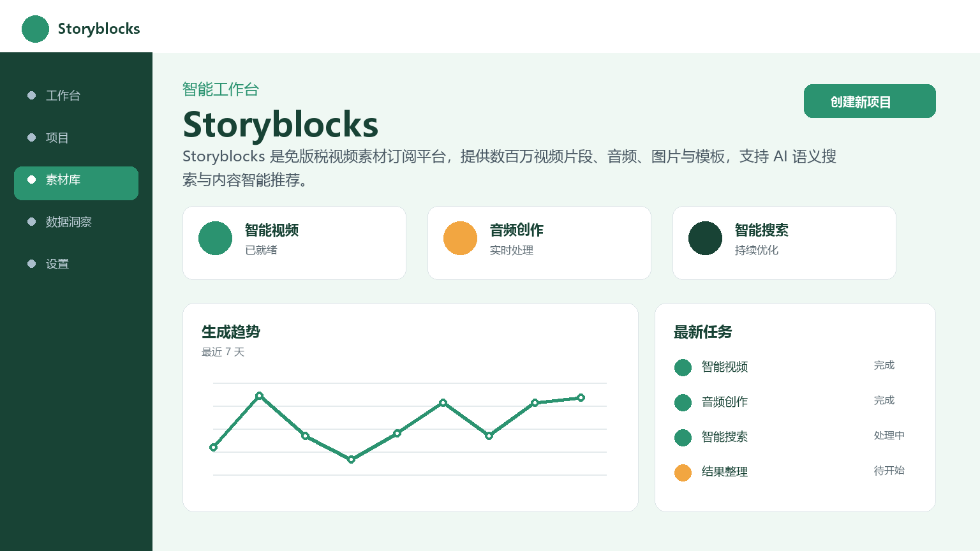Click the 实时处理 status text
The image size is (980, 551).
[x=512, y=250]
